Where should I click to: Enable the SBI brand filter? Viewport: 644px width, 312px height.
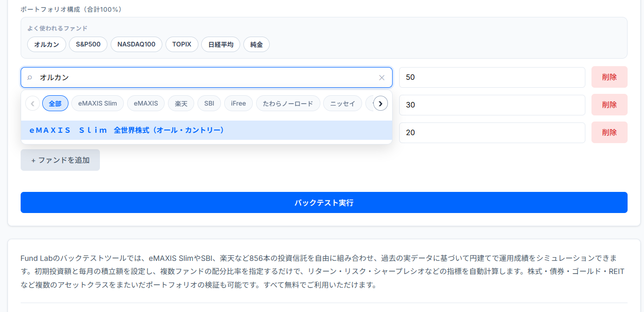(x=209, y=103)
